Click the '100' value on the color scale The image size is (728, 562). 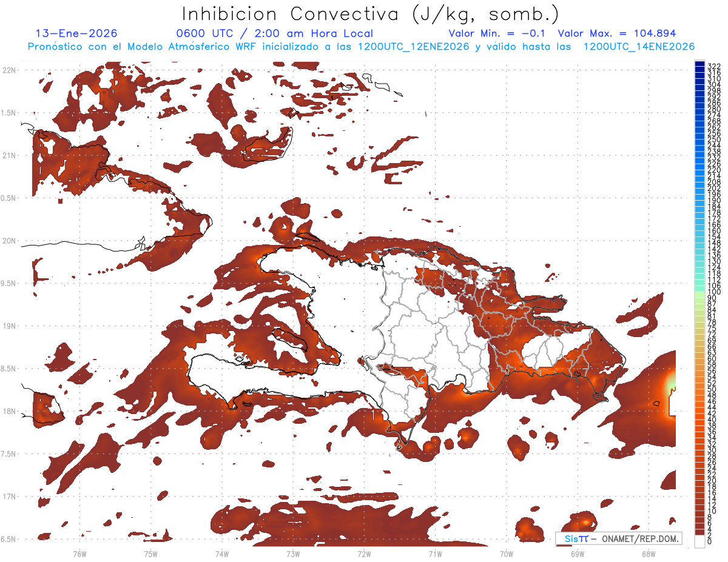[x=714, y=292]
